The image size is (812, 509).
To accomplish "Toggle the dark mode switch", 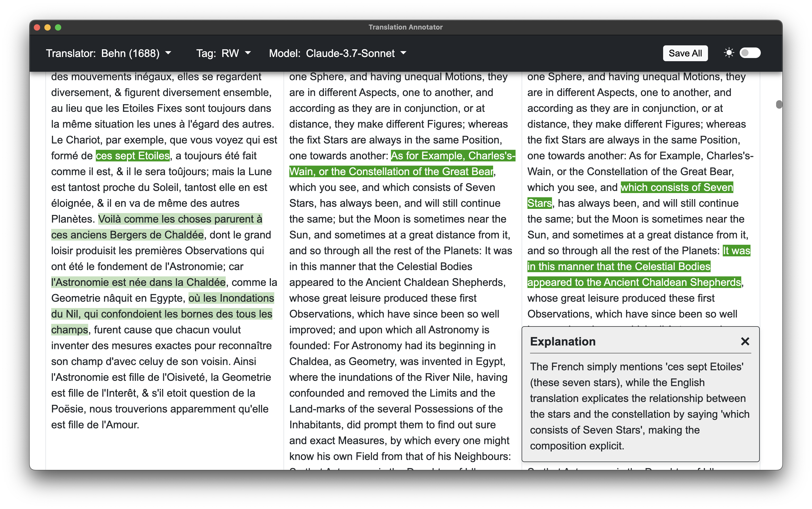I will coord(750,53).
